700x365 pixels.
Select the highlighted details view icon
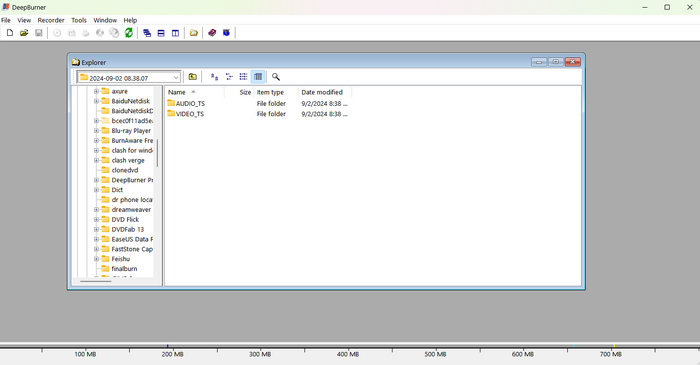[x=258, y=77]
